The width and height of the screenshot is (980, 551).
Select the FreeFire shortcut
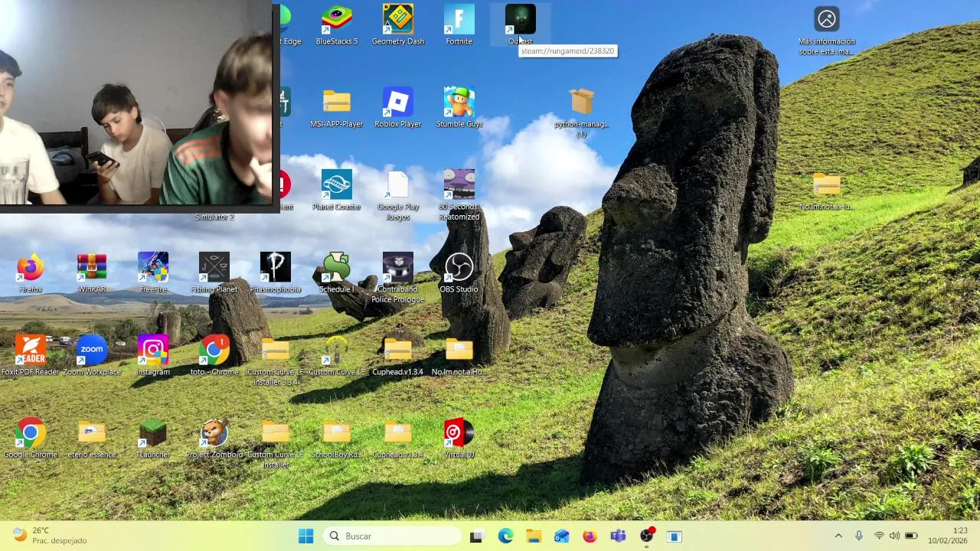click(x=153, y=273)
